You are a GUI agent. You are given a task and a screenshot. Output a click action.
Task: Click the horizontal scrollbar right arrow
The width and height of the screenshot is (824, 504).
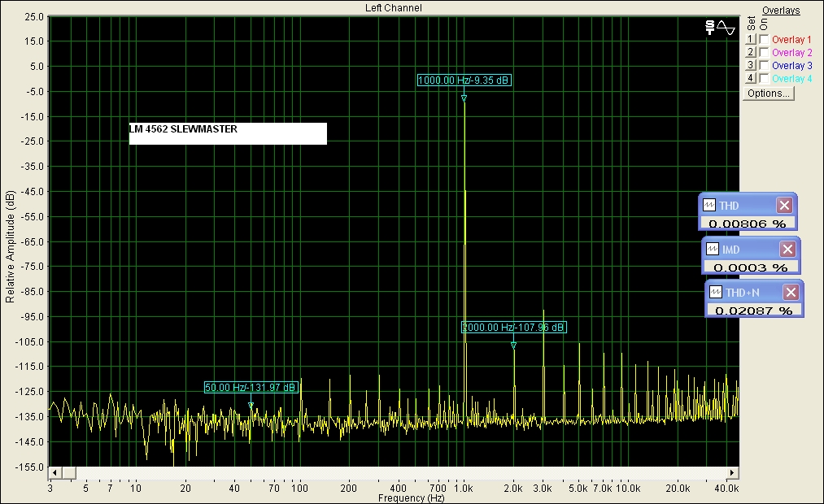(731, 472)
